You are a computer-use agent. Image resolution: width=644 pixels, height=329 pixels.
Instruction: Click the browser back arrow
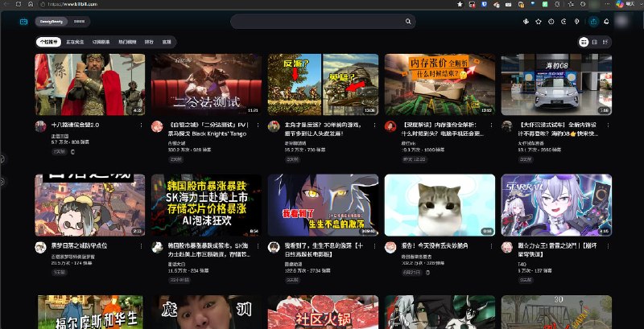6,4
